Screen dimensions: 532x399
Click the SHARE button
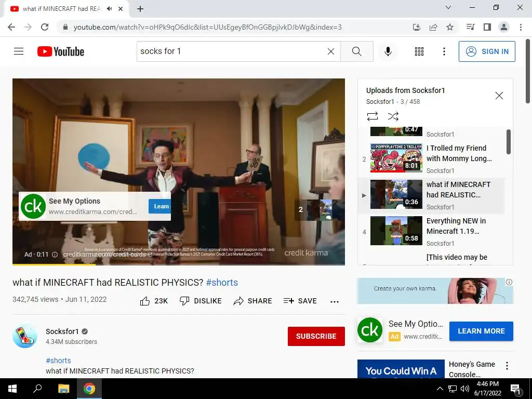tap(253, 301)
